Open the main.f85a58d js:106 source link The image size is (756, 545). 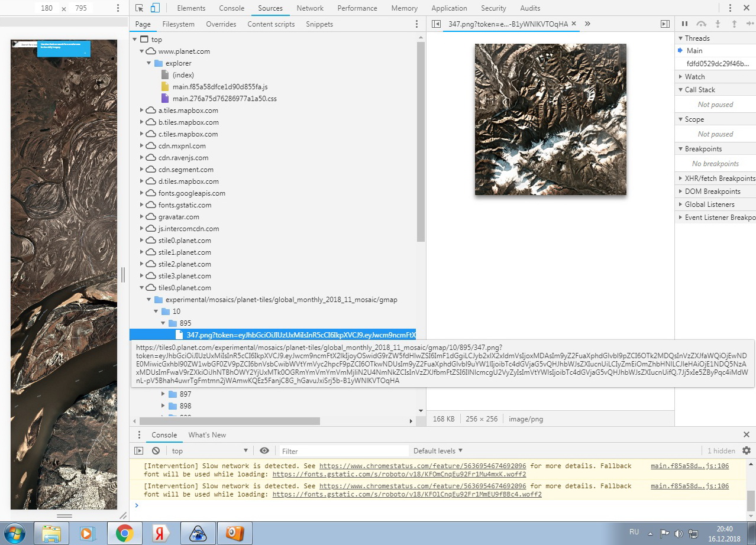pyautogui.click(x=689, y=466)
